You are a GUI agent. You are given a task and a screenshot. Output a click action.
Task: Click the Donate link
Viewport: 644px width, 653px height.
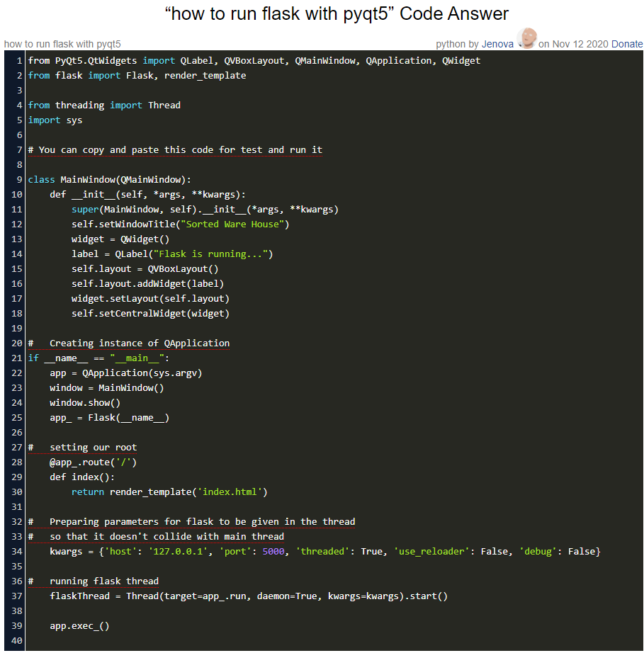tap(627, 44)
